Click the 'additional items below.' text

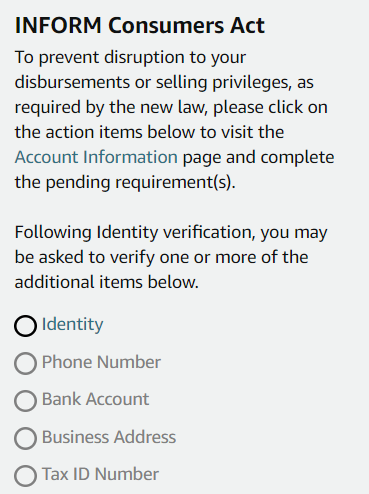tap(107, 282)
